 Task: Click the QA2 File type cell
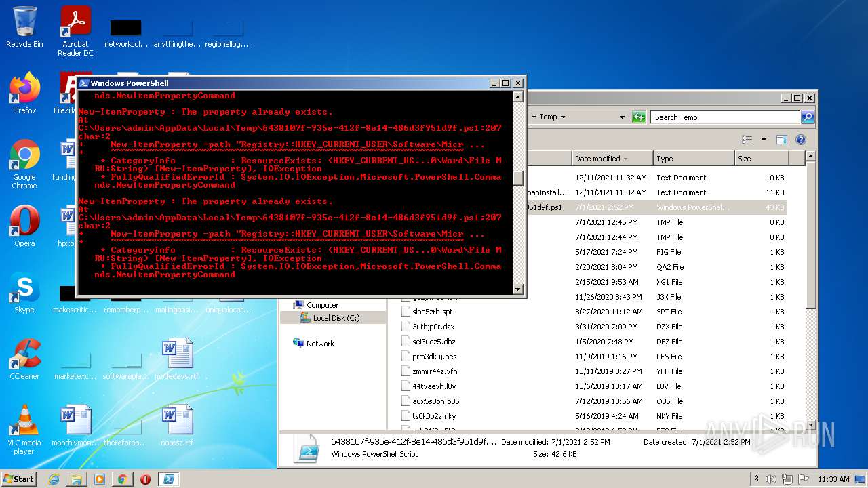(x=670, y=267)
